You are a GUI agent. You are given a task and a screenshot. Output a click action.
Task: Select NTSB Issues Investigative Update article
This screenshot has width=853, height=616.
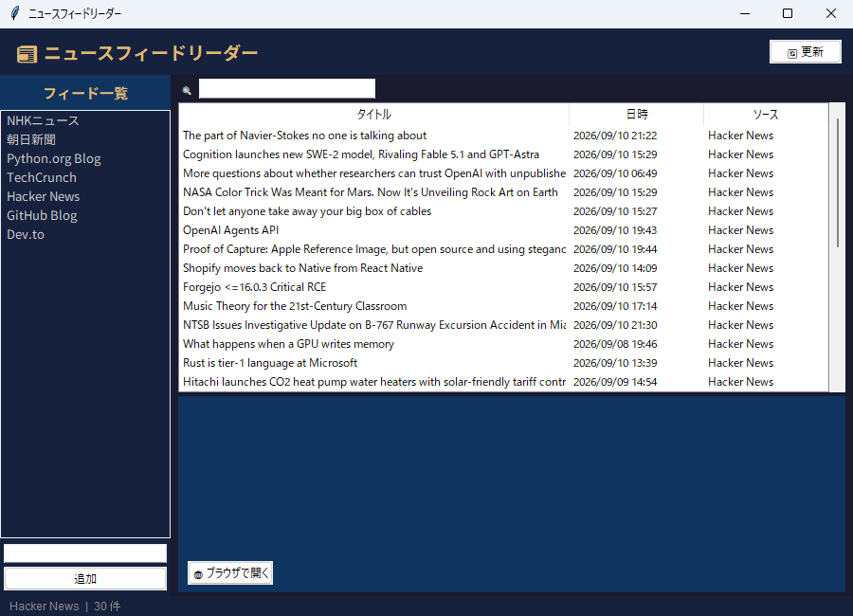click(x=503, y=325)
